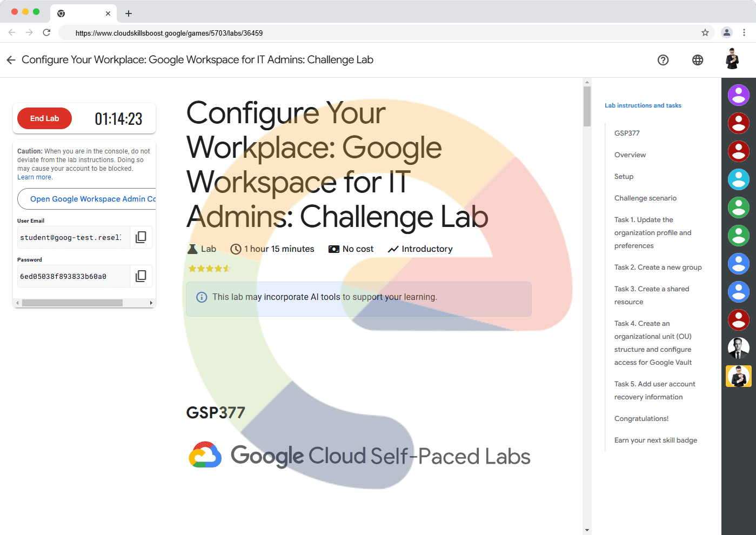Click the End Lab button
756x535 pixels.
point(44,118)
